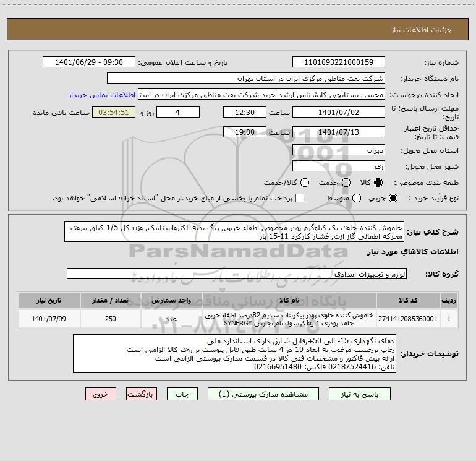Toggle the اسناد خزانه اسلامی payment checkbox
This screenshot has width=476, height=461.
(x=300, y=198)
